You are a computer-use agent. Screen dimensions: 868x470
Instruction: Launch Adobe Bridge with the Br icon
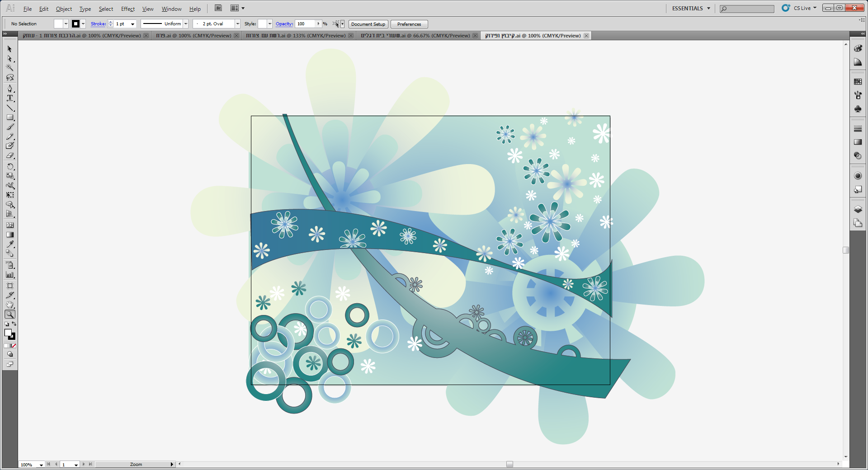tap(218, 8)
